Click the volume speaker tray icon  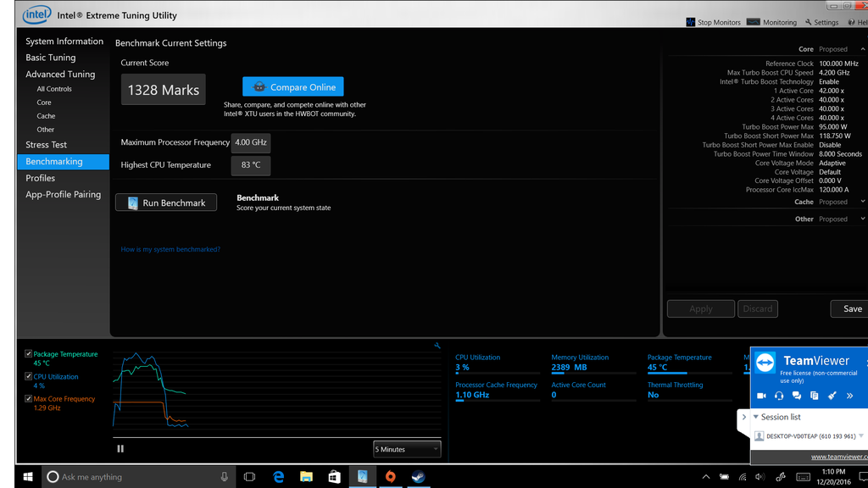[760, 477]
